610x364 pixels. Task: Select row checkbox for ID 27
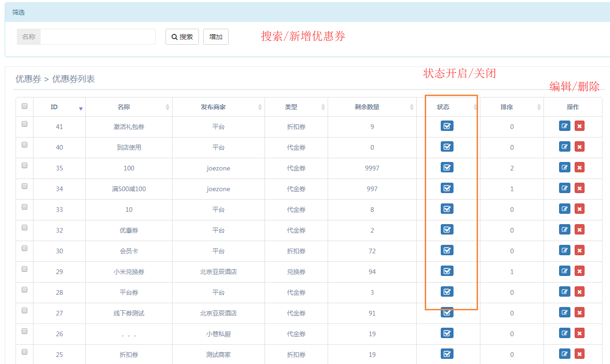pos(25,310)
